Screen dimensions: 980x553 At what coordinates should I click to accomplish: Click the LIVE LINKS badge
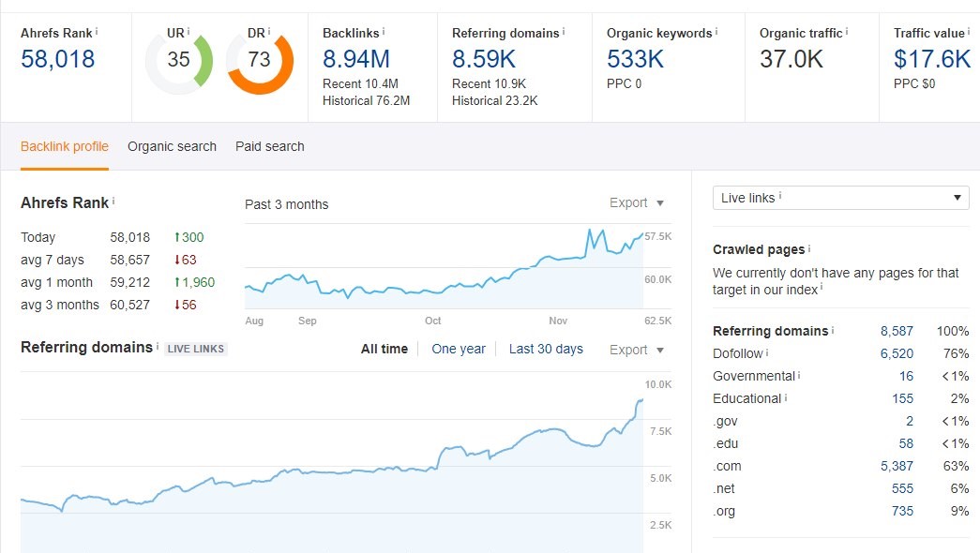point(196,349)
